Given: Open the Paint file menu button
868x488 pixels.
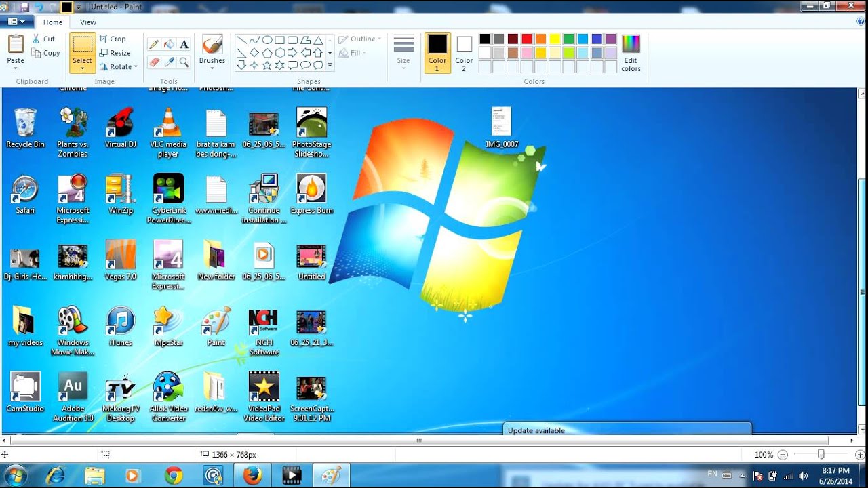Looking at the screenshot, I should click(x=17, y=22).
